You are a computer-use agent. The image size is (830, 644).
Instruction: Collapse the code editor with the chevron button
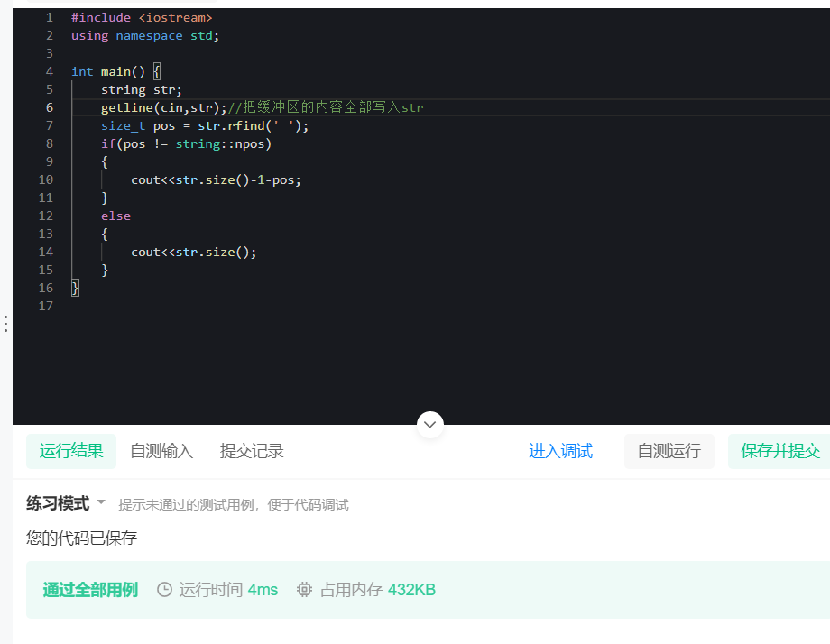(x=429, y=425)
